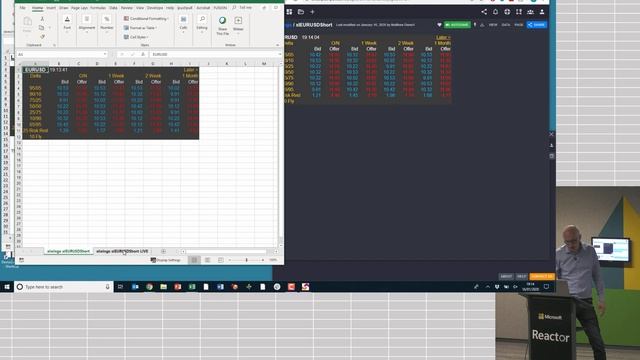Click the heart favorite icon
The height and width of the screenshot is (360, 640).
pyautogui.click(x=439, y=25)
